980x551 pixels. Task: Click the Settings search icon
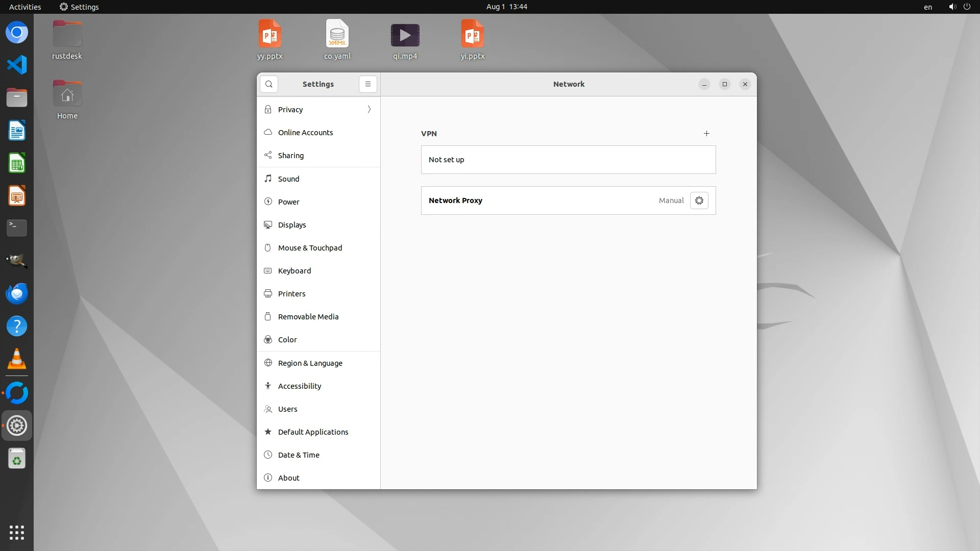click(x=269, y=84)
